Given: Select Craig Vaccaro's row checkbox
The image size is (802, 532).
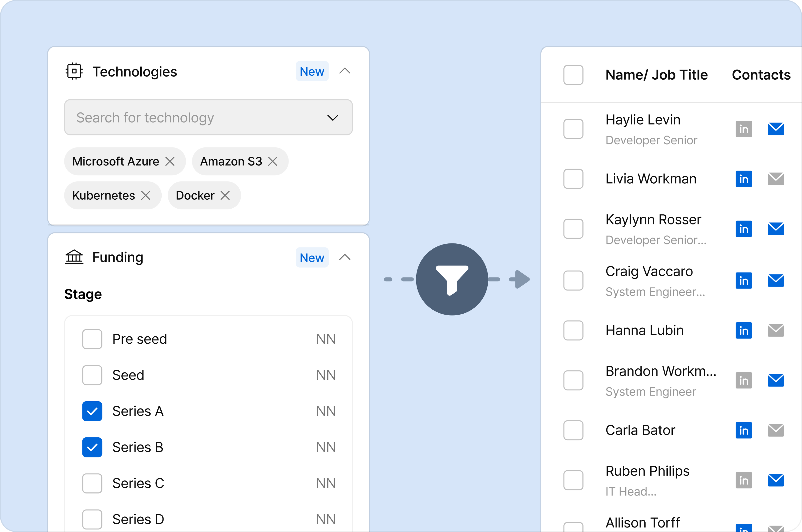Looking at the screenshot, I should pos(573,281).
